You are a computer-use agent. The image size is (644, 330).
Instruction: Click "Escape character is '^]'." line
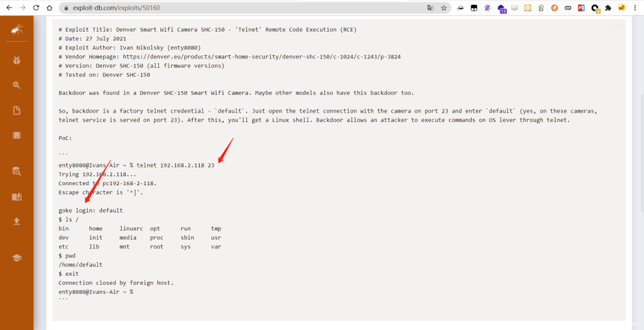pyautogui.click(x=101, y=192)
